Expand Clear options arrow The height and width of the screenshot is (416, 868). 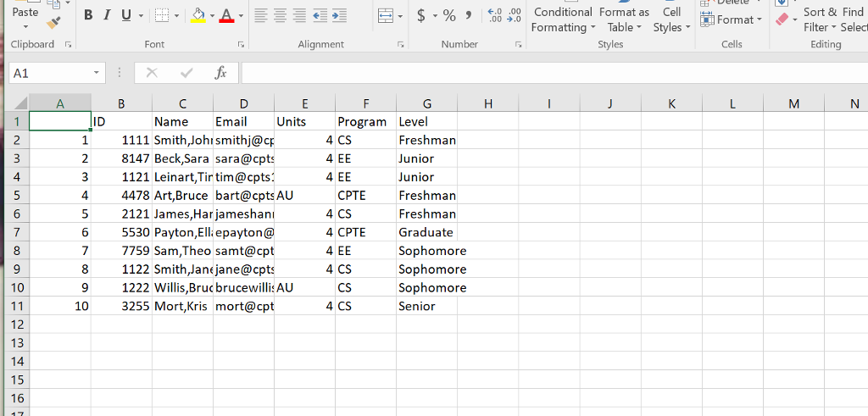(x=795, y=20)
